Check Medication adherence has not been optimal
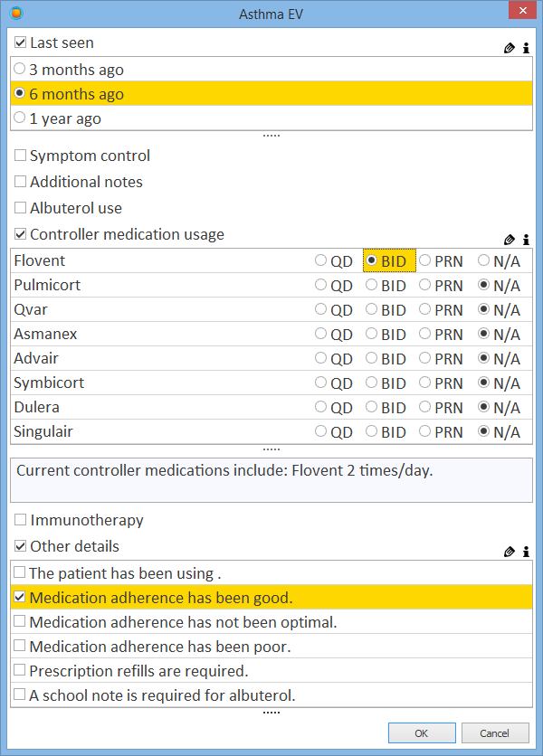 click(19, 621)
